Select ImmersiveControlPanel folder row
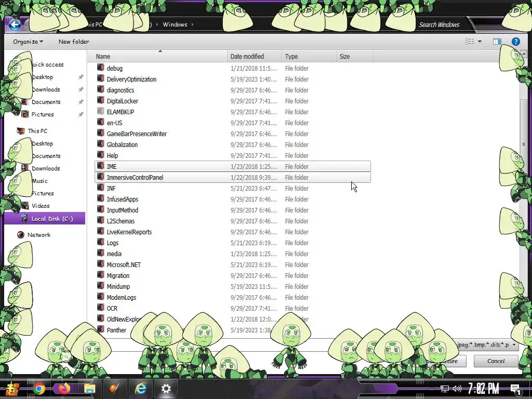Image resolution: width=532 pixels, height=399 pixels. tap(233, 177)
